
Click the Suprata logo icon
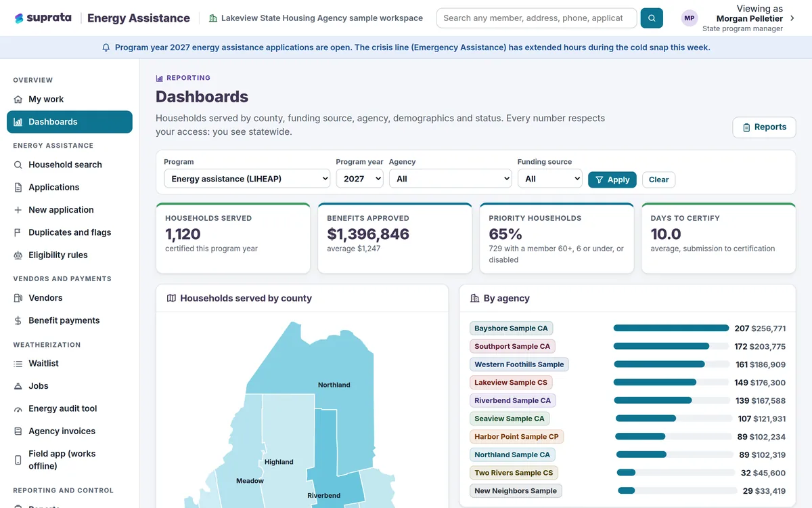pyautogui.click(x=19, y=18)
